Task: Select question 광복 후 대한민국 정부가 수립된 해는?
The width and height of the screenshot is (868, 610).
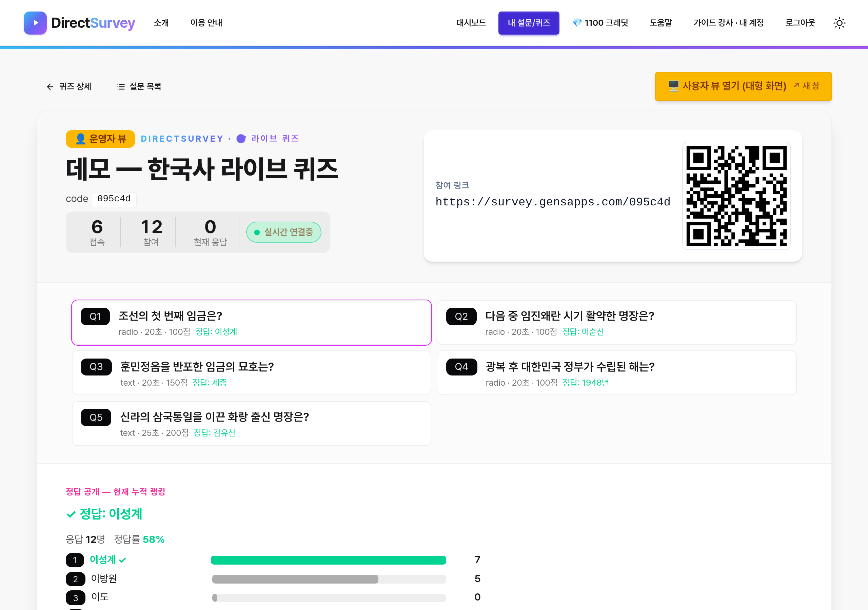Action: 616,373
